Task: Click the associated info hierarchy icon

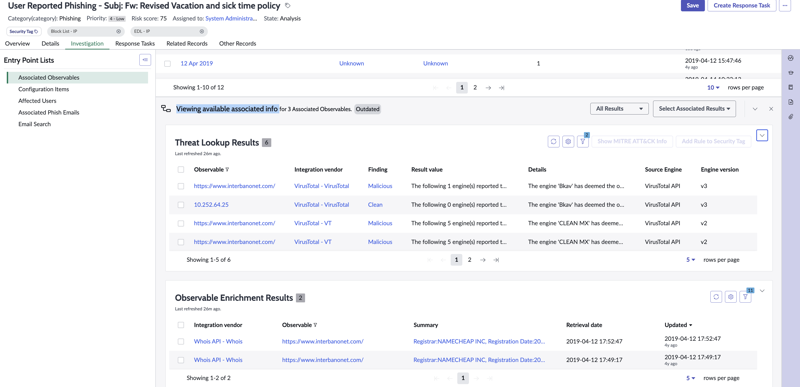Action: click(166, 109)
